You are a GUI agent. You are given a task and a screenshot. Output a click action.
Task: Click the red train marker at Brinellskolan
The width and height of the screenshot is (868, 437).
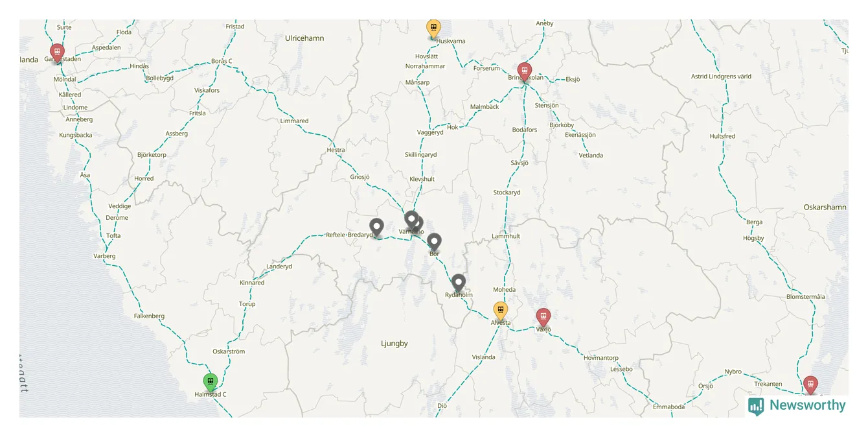[525, 72]
